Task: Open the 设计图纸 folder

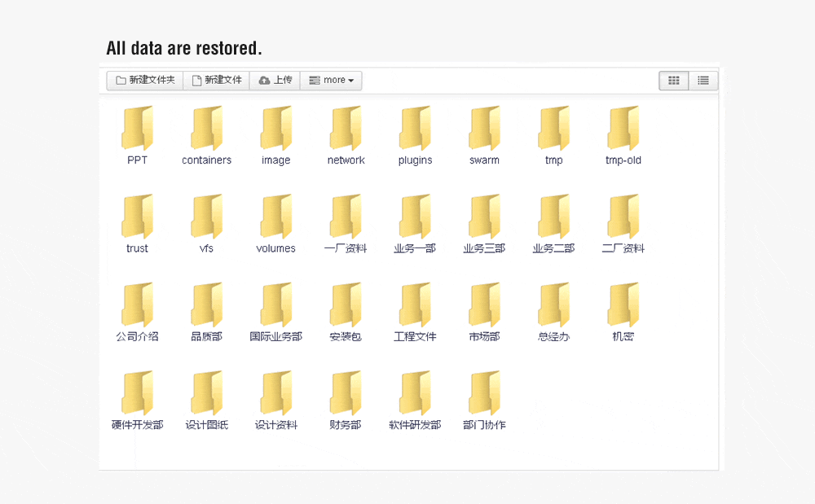Action: click(206, 394)
